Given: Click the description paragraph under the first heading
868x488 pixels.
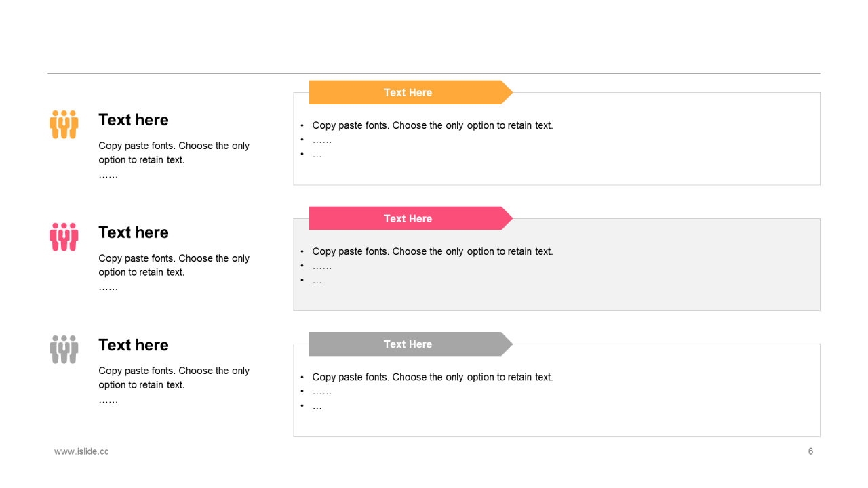Looking at the screenshot, I should [x=174, y=153].
